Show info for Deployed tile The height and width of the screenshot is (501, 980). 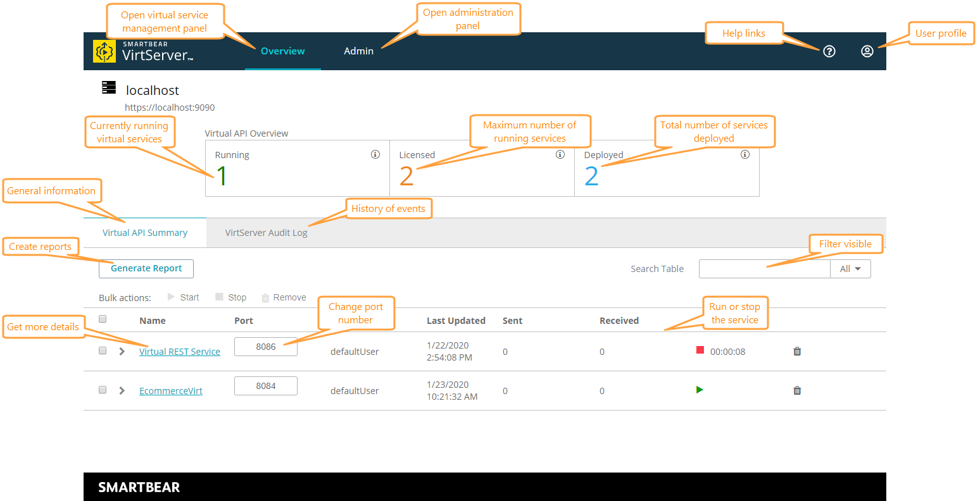point(745,154)
